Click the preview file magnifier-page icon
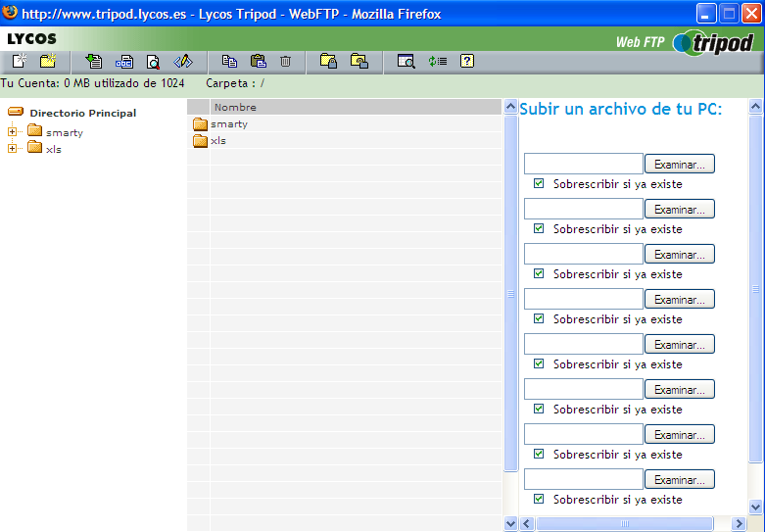 click(x=153, y=62)
